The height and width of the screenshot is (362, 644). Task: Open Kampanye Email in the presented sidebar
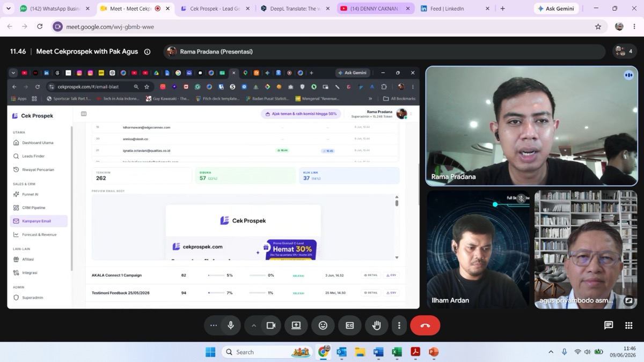pyautogui.click(x=39, y=221)
